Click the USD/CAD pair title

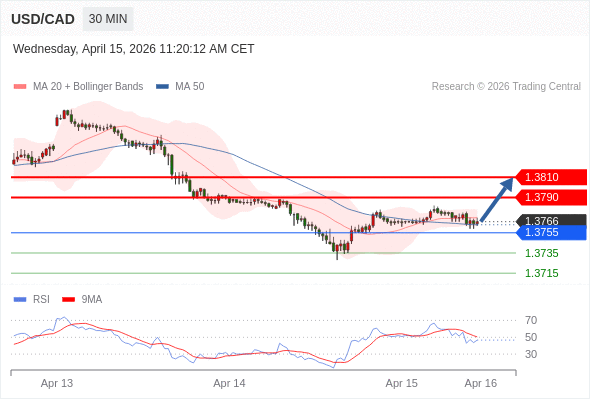tap(43, 19)
